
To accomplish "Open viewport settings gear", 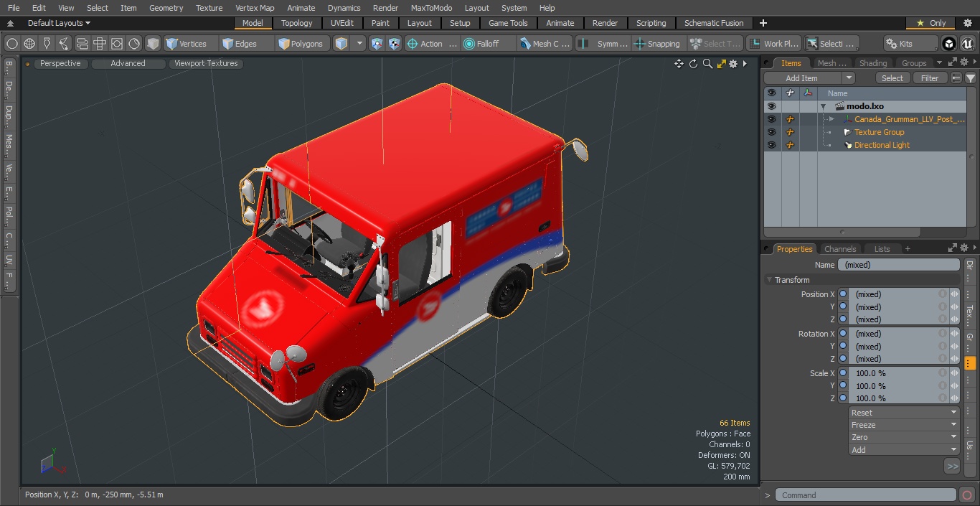I will pyautogui.click(x=733, y=64).
